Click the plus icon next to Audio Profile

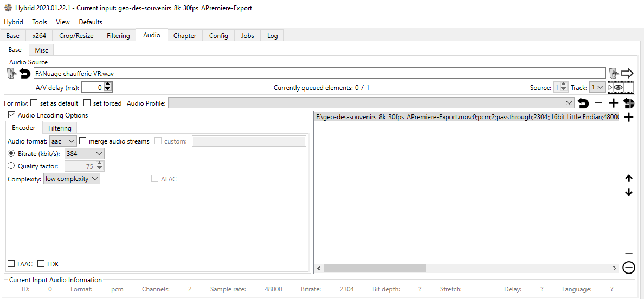click(614, 103)
